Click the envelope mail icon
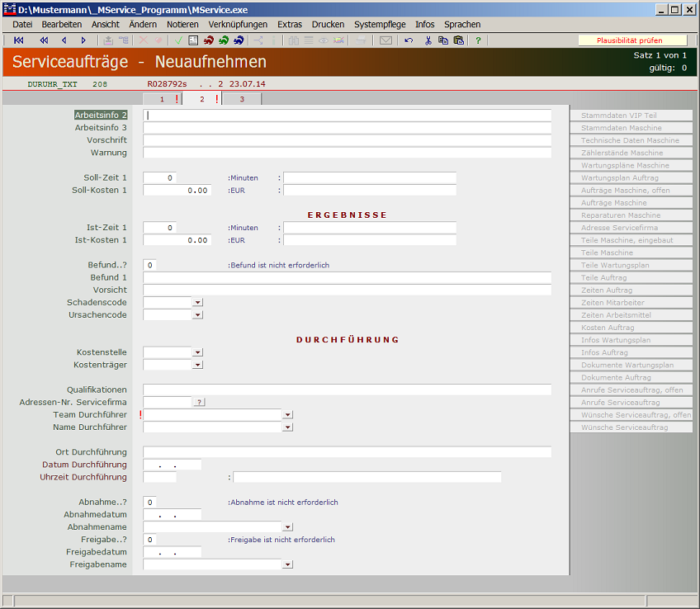700x609 pixels. pos(385,40)
